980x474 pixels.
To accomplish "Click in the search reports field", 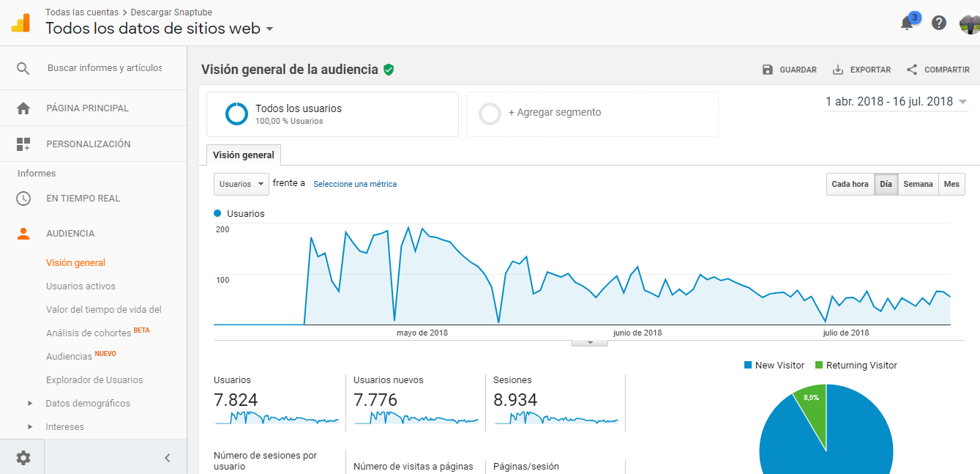I will pos(105,68).
